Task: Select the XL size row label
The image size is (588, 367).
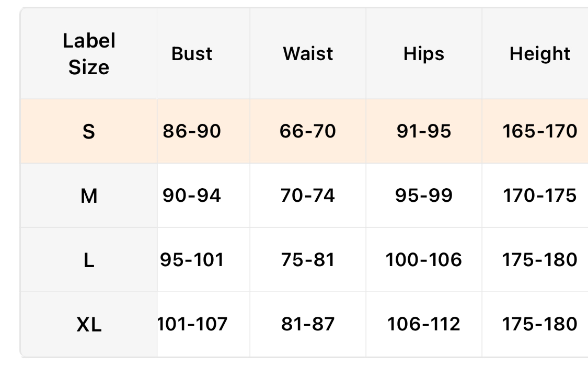Action: [89, 325]
